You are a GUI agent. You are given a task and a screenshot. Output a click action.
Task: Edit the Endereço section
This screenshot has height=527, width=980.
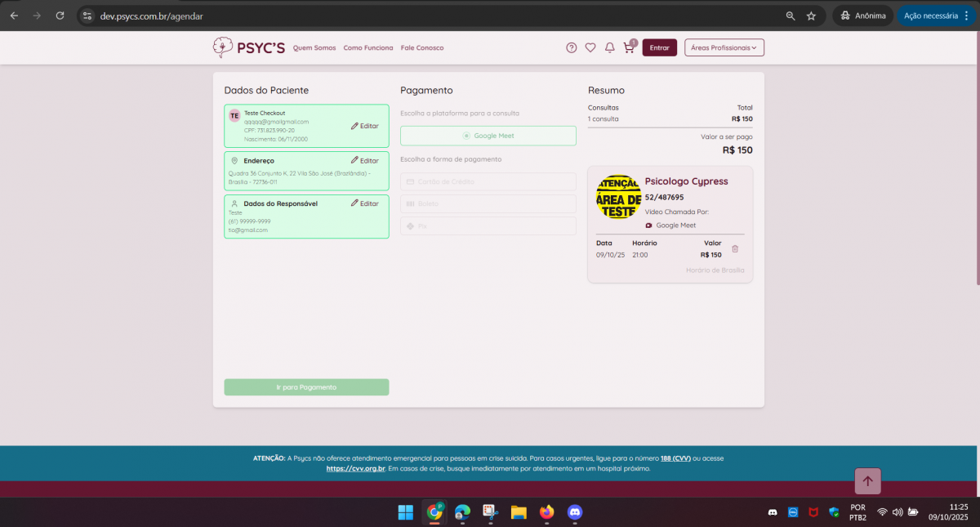(x=365, y=161)
